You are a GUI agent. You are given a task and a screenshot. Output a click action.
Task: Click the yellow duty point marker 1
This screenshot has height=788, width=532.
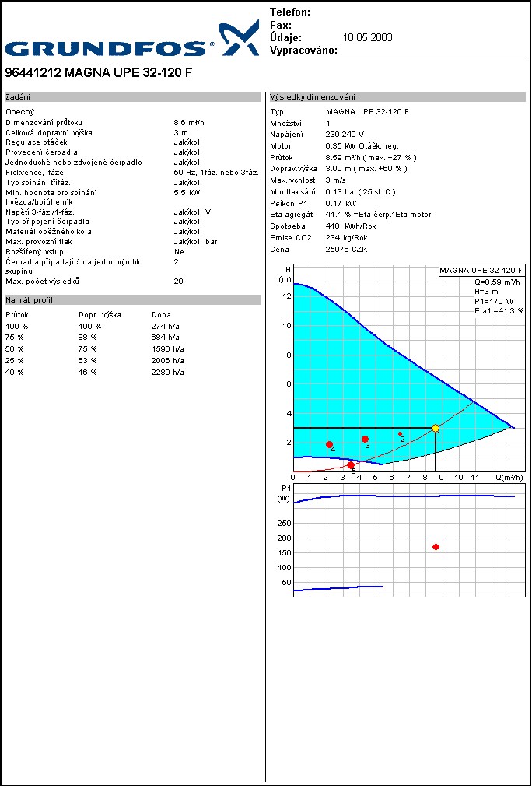click(436, 429)
